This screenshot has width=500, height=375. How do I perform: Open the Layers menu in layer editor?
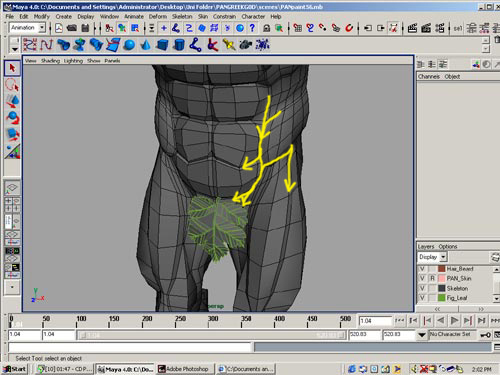[x=426, y=247]
